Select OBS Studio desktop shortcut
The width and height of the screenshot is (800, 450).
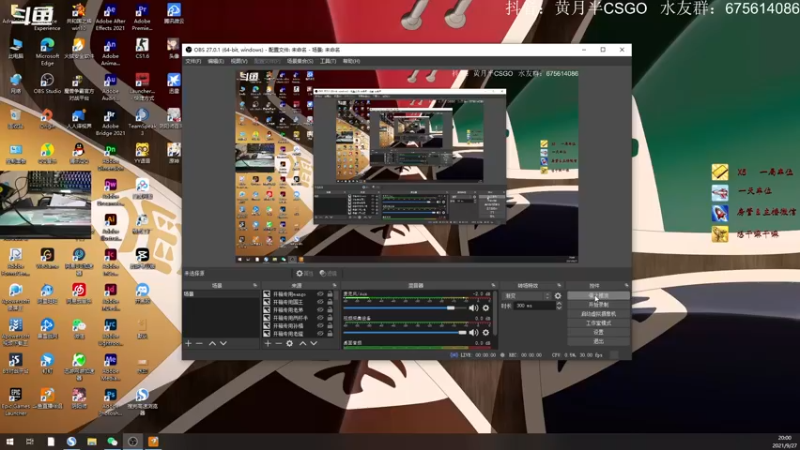click(x=47, y=84)
